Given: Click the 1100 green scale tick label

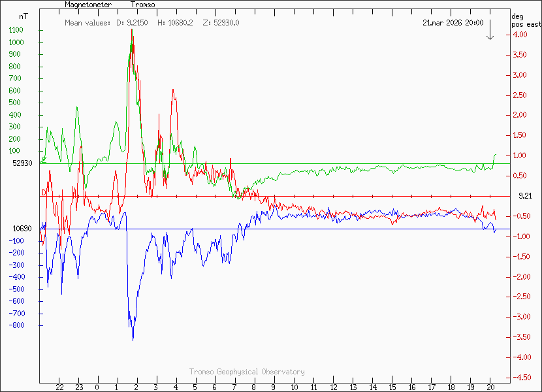Looking at the screenshot, I should click(16, 30).
